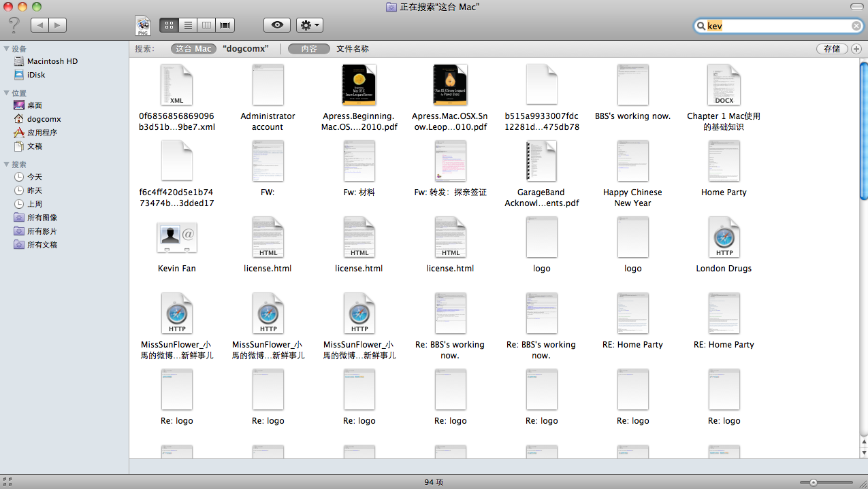
Task: Search by 文件名称 only
Action: (353, 49)
